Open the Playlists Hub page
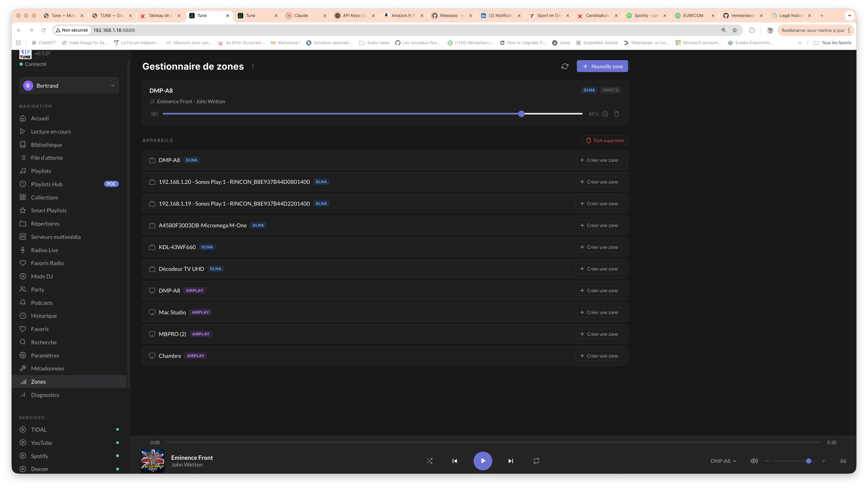This screenshot has height=488, width=868. 69,184
